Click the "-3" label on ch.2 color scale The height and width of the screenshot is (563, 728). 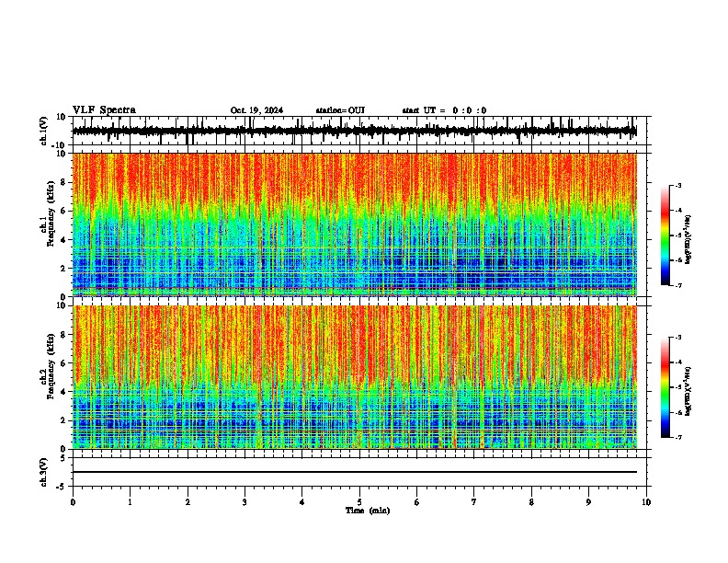[x=678, y=338]
